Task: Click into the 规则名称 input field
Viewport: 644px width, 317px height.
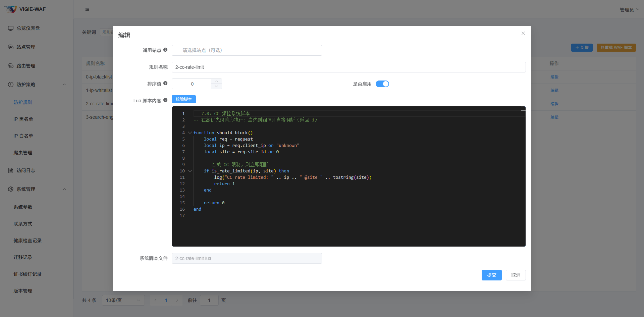Action: click(x=349, y=67)
